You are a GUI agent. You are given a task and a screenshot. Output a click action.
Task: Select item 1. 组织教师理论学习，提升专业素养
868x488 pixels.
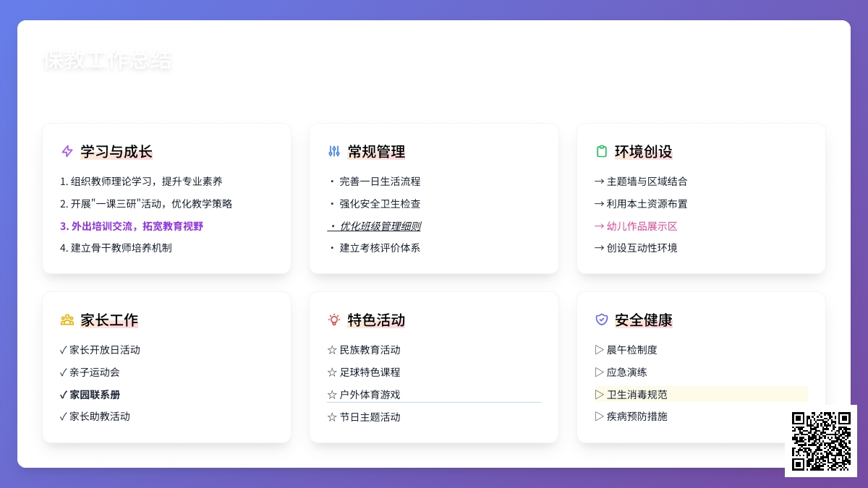[x=141, y=181]
